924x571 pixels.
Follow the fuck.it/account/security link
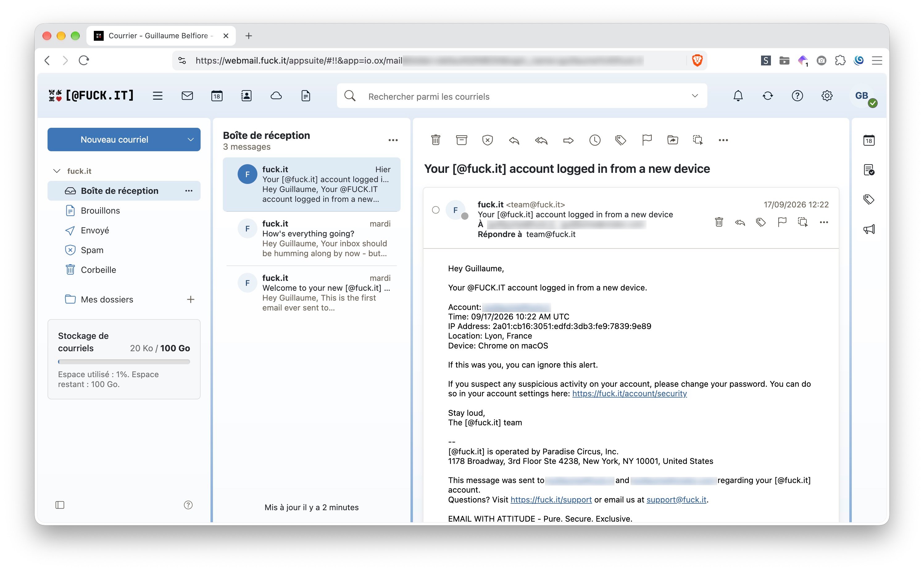630,394
